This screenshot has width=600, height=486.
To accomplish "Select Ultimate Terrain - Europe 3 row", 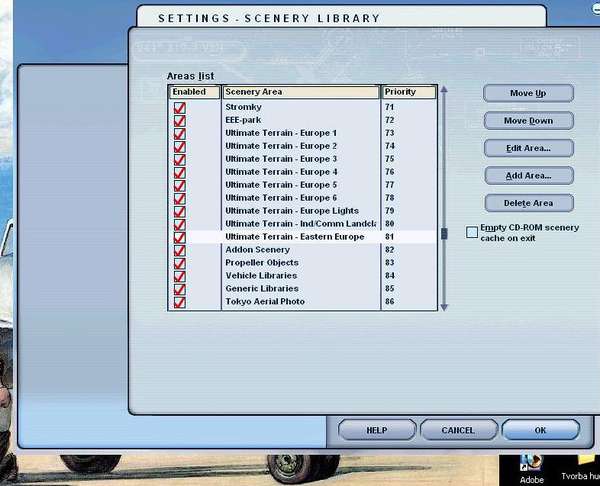I will click(x=302, y=159).
